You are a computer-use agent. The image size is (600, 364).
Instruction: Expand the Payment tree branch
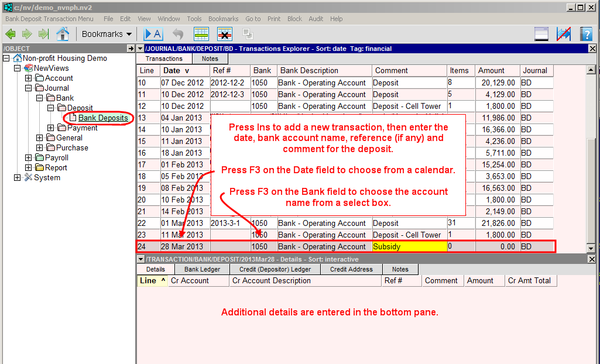pyautogui.click(x=50, y=128)
